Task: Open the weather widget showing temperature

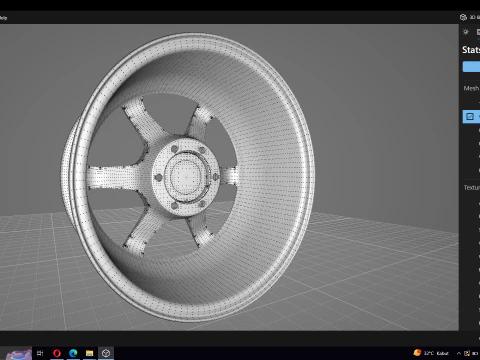Action: point(431,353)
